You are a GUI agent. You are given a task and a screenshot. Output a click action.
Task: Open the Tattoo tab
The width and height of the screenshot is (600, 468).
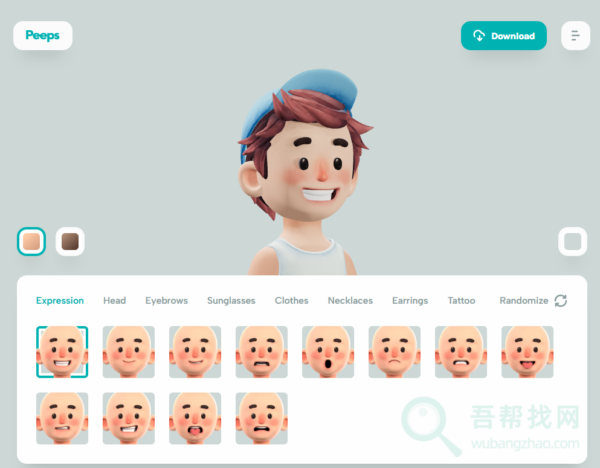[x=461, y=300]
